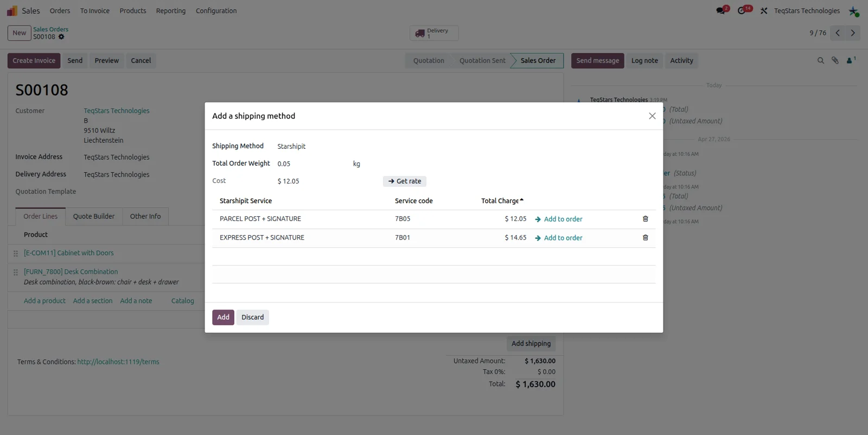This screenshot has height=435, width=868.
Task: Open customer TeqStars Technologies link
Action: coord(116,111)
